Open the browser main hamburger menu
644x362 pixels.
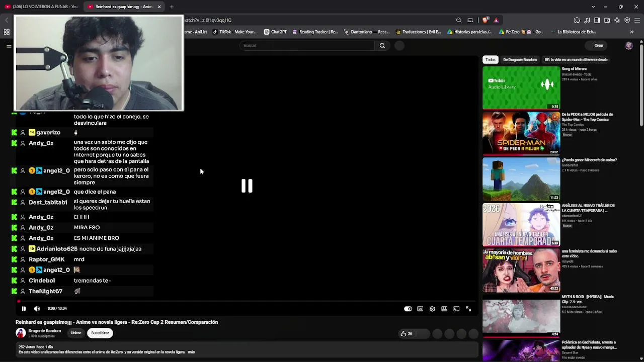click(x=637, y=20)
